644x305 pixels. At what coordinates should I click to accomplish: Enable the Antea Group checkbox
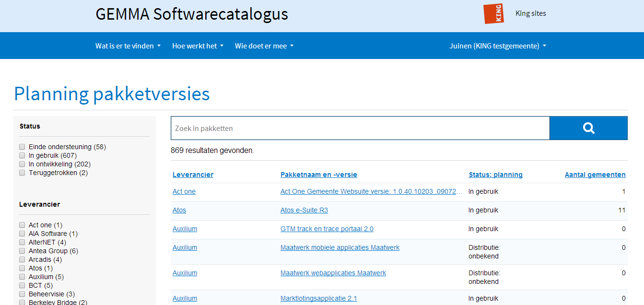point(22,251)
